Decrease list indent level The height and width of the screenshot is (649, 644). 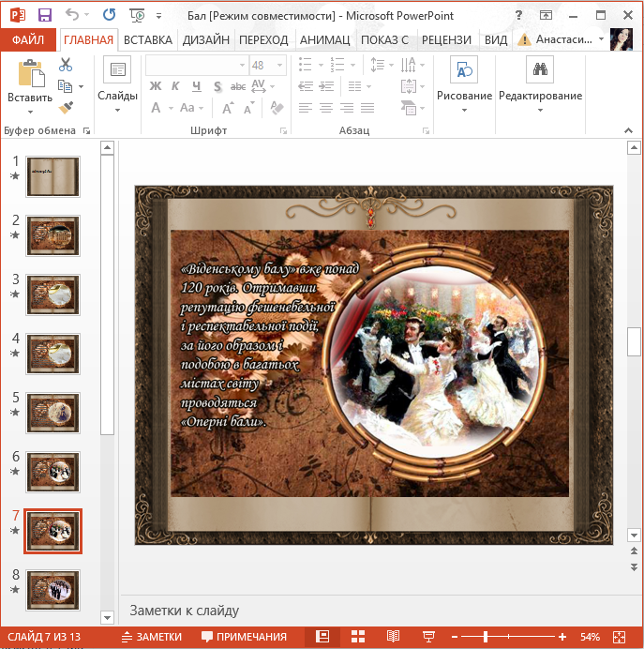pyautogui.click(x=306, y=86)
